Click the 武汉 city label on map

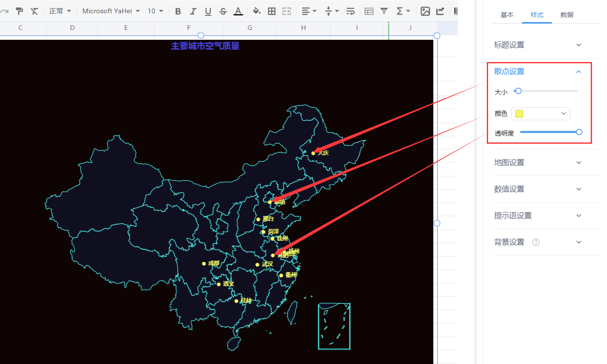coord(267,264)
